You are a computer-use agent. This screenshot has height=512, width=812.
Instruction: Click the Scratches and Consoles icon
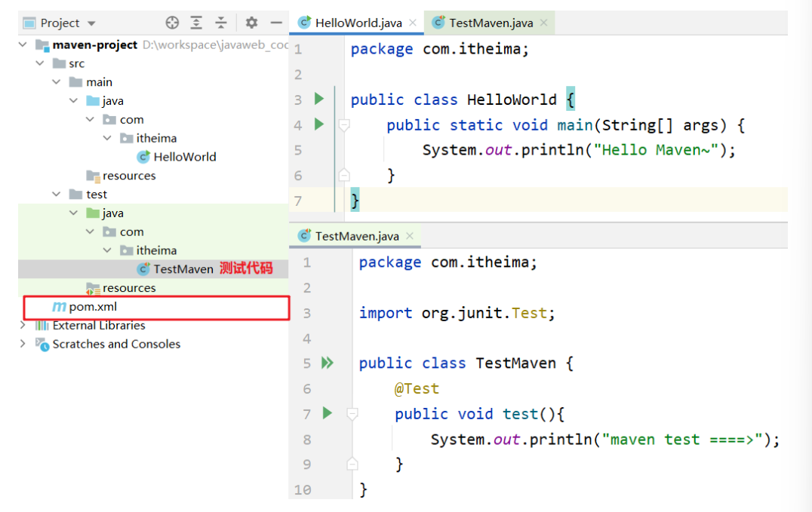coord(42,344)
